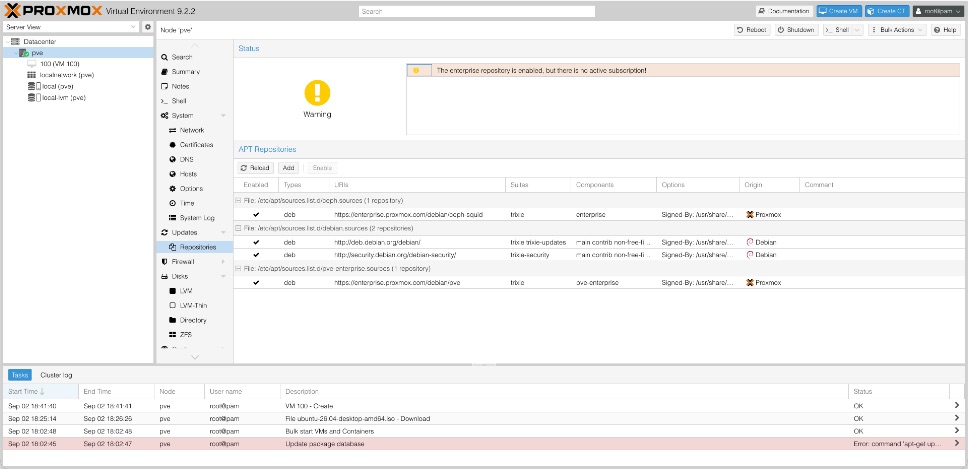Select the deb.debian.org/debian repository row
This screenshot has height=469, width=968.
[600, 242]
